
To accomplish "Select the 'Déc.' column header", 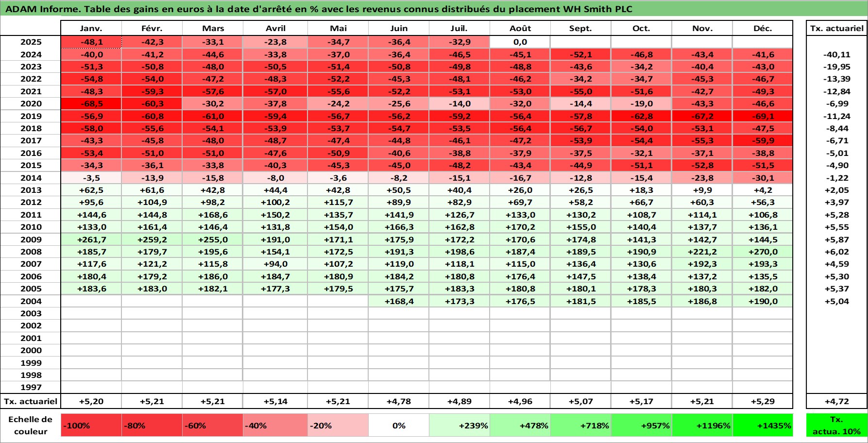I will tap(763, 29).
